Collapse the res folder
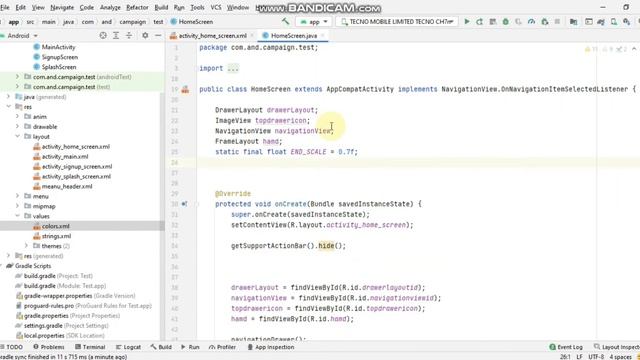 click(x=9, y=107)
